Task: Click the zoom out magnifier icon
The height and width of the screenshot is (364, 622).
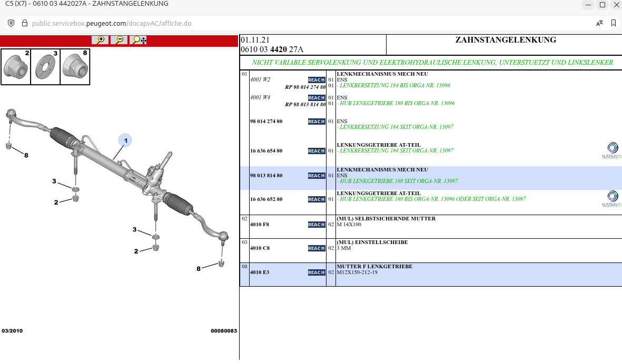Action: pyautogui.click(x=119, y=40)
